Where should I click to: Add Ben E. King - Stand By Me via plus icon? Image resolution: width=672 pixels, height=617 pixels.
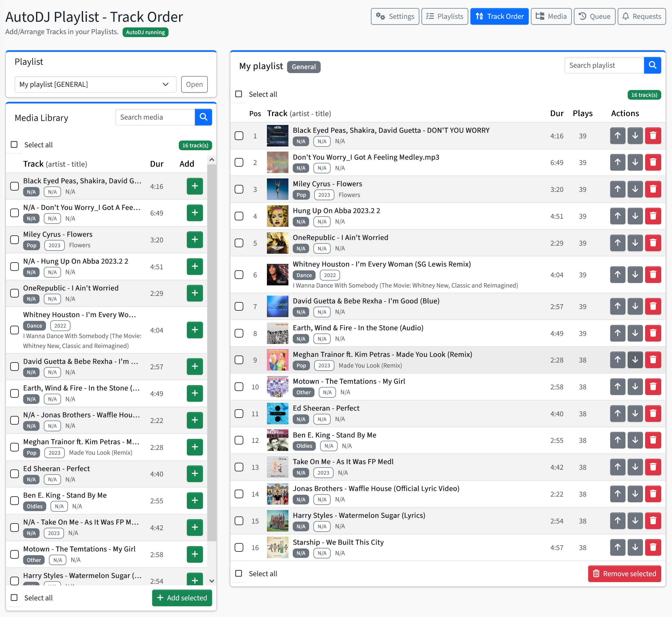[195, 500]
